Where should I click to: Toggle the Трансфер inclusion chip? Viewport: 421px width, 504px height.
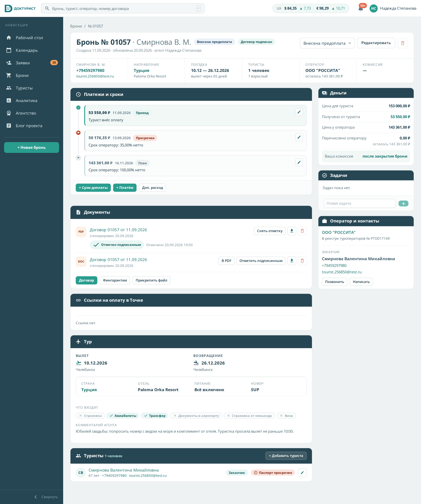point(155,416)
